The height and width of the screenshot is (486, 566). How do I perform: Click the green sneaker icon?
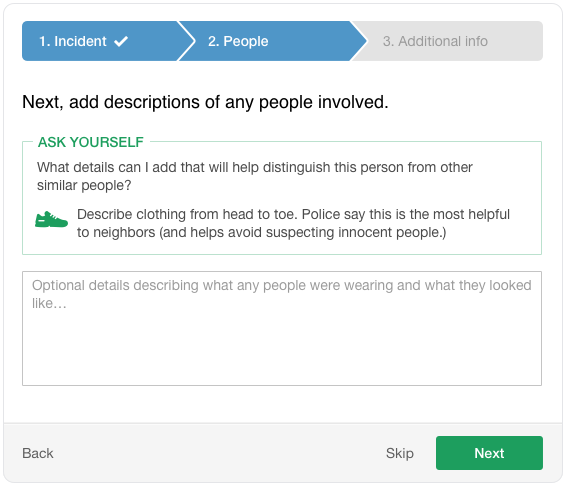tap(51, 219)
